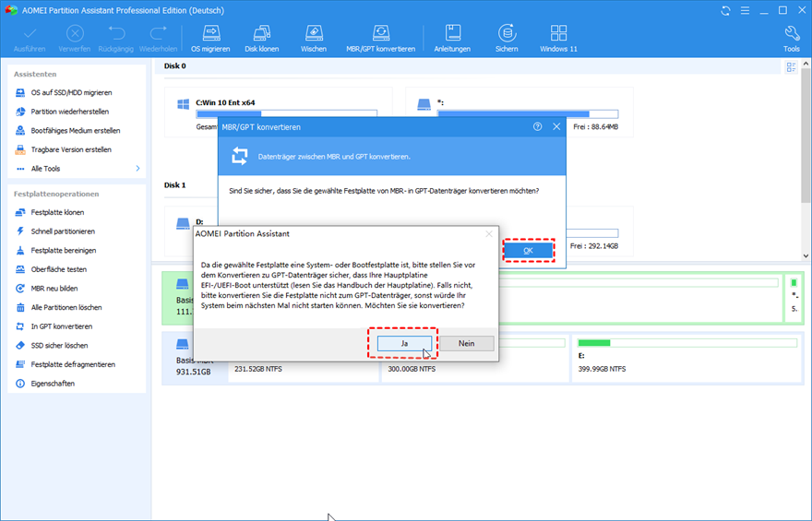Select the 231.52GB NTFS partition block
This screenshot has height=521, width=812.
pyautogui.click(x=304, y=358)
